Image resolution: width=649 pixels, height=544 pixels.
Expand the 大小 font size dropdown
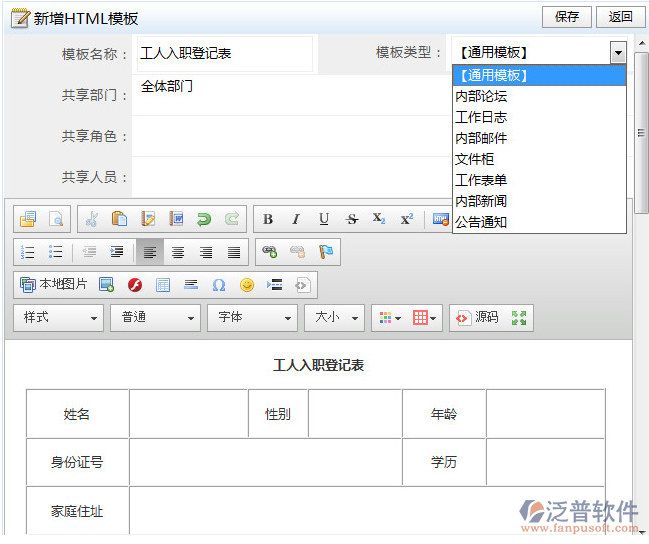[334, 318]
